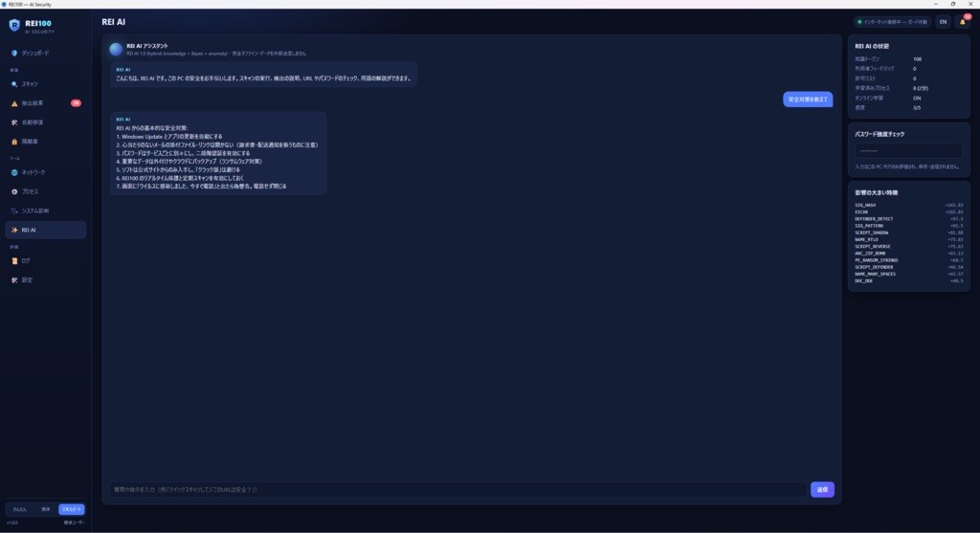This screenshot has height=533, width=980.
Task: Switch to 標準 mode
Action: pos(46,509)
